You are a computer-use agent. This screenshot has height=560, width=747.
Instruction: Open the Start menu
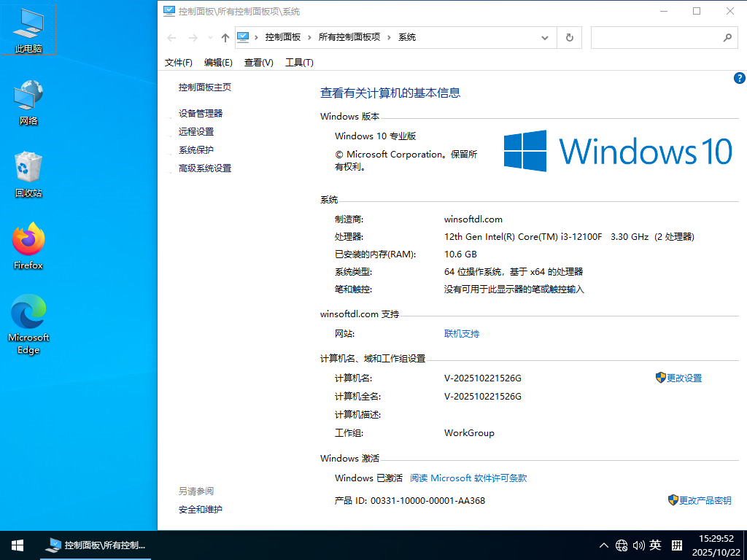coord(16,545)
